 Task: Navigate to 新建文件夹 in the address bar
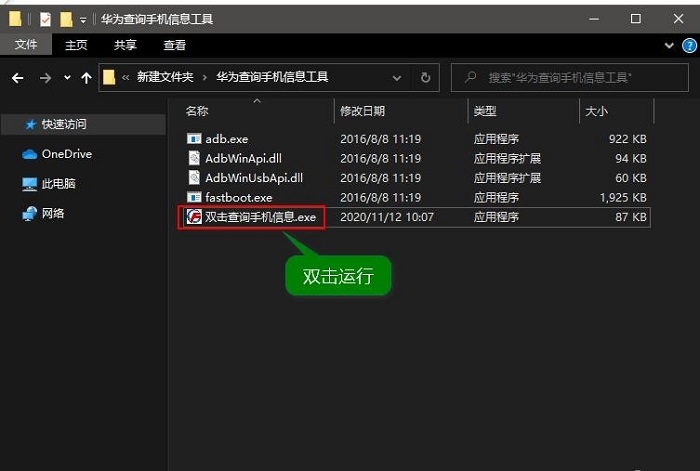165,77
